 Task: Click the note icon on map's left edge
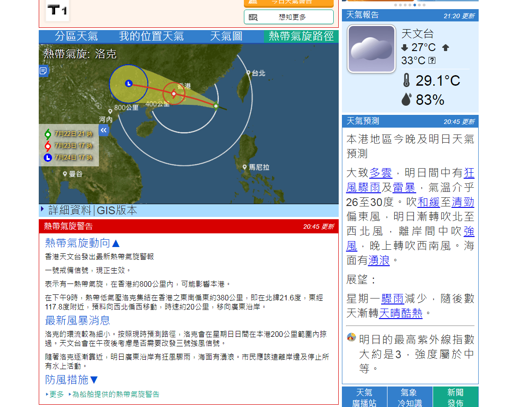[43, 71]
